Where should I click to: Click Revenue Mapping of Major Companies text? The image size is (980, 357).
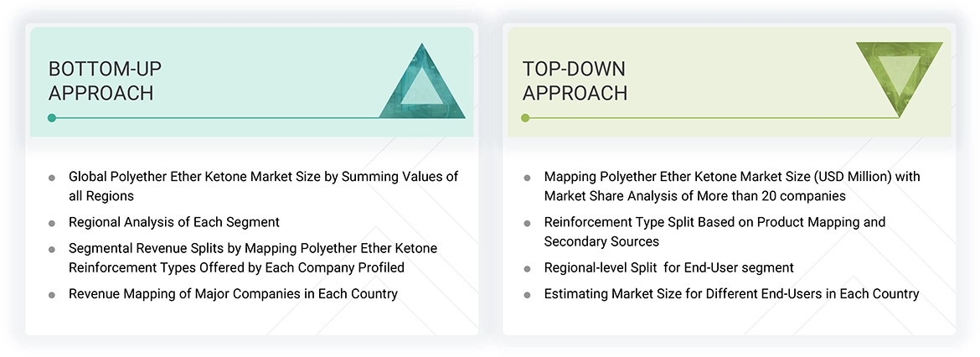[x=233, y=294]
